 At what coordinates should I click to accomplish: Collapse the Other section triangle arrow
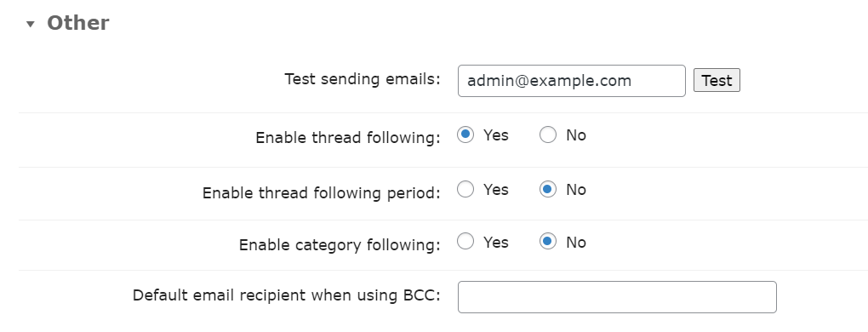[31, 24]
